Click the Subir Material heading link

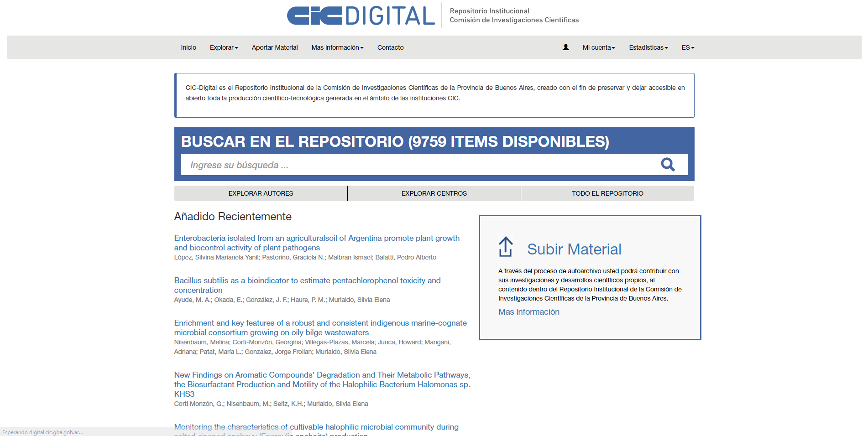click(574, 249)
